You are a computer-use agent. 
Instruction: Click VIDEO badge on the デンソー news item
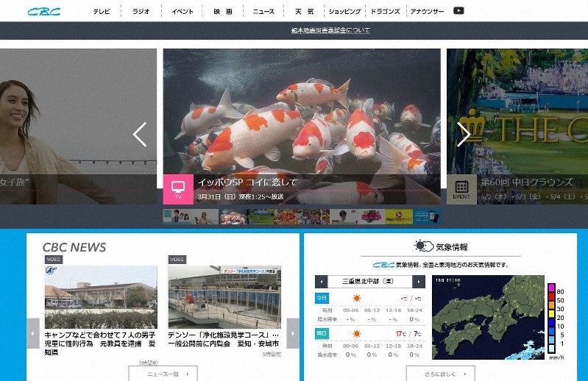point(177,260)
